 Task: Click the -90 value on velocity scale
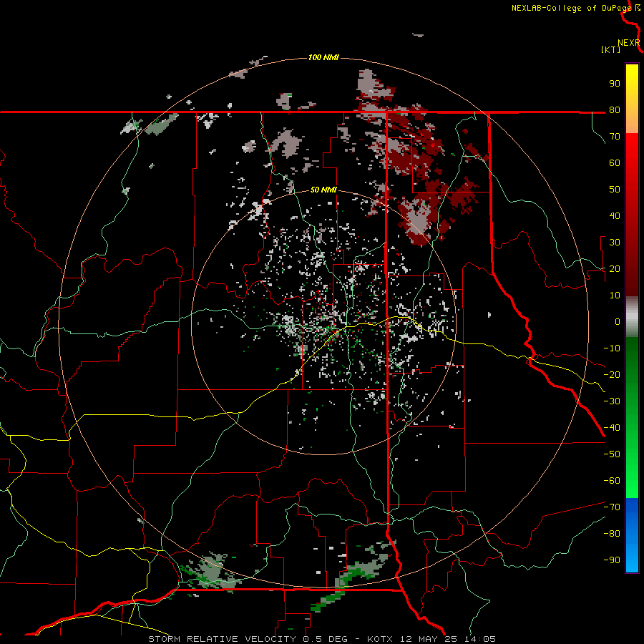(x=612, y=560)
